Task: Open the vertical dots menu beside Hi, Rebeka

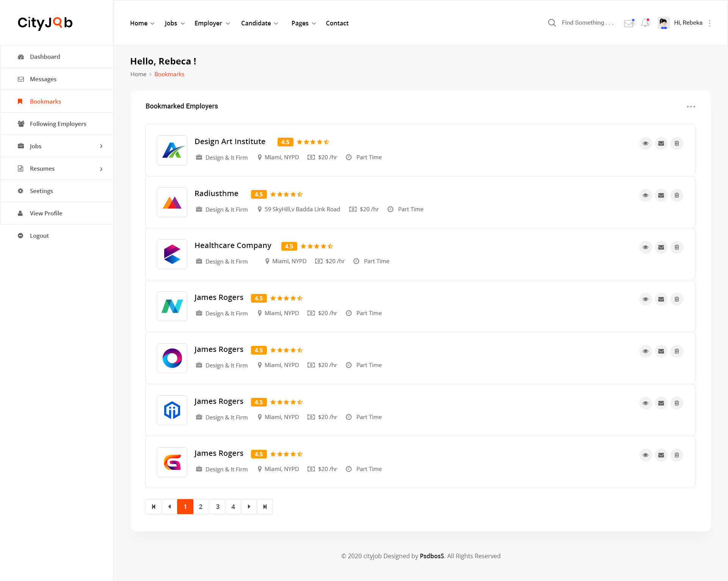Action: pos(710,23)
